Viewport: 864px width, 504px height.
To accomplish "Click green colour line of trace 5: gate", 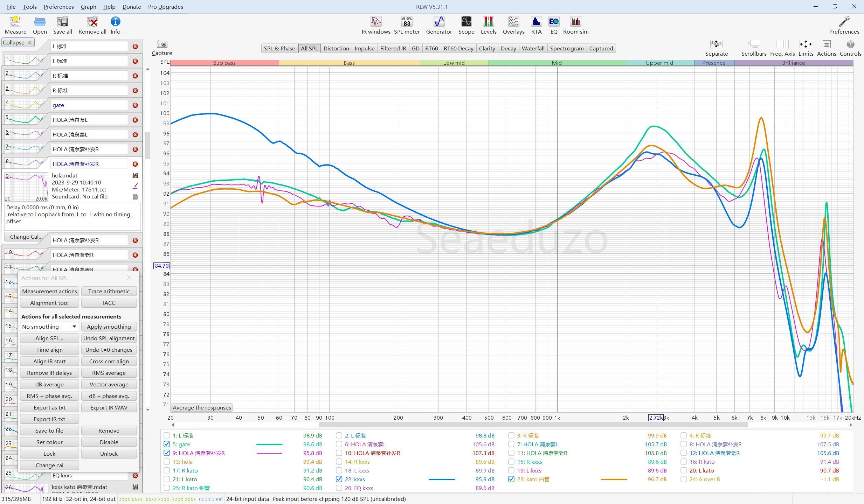I will click(x=269, y=444).
